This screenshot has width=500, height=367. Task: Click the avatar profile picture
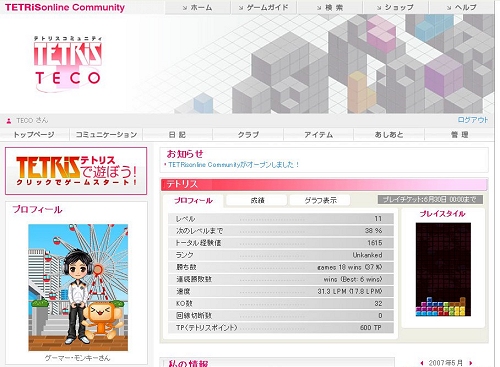click(x=78, y=287)
